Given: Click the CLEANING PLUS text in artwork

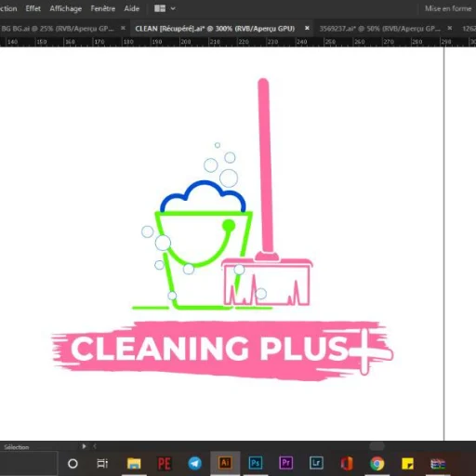Looking at the screenshot, I should tap(209, 349).
